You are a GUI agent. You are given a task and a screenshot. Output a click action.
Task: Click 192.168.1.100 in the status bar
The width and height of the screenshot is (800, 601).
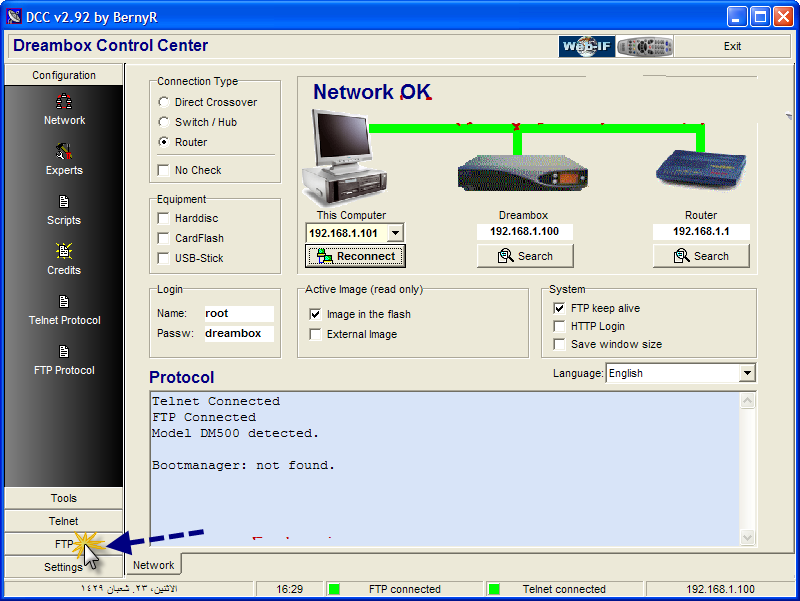pos(720,589)
